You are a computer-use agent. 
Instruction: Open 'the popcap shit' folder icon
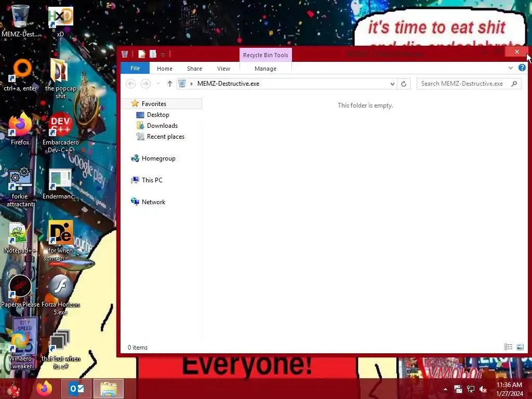pos(60,78)
